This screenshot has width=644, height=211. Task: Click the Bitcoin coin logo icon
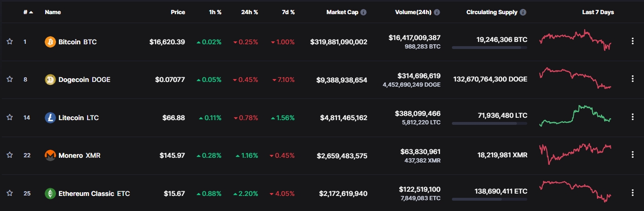(50, 42)
